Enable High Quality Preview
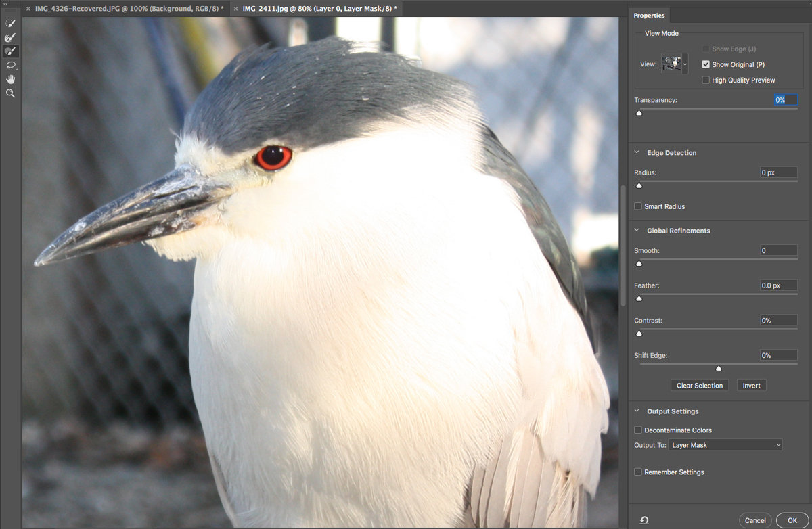The image size is (812, 529). tap(706, 80)
